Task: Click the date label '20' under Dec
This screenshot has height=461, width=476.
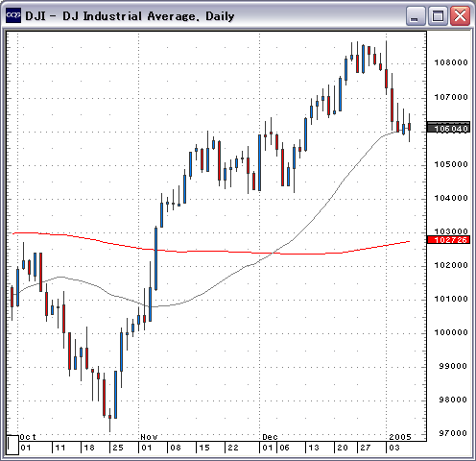Action: click(343, 448)
